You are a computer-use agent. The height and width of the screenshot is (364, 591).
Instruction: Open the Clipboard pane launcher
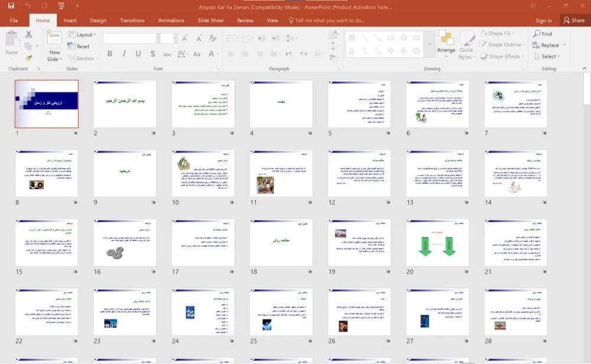[x=38, y=69]
